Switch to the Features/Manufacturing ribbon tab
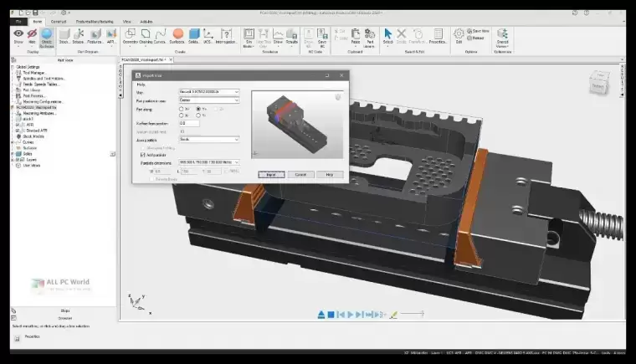 (95, 22)
